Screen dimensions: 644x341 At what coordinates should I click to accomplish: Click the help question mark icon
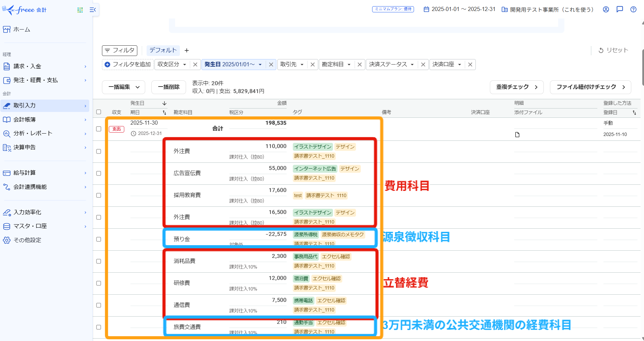pyautogui.click(x=633, y=9)
